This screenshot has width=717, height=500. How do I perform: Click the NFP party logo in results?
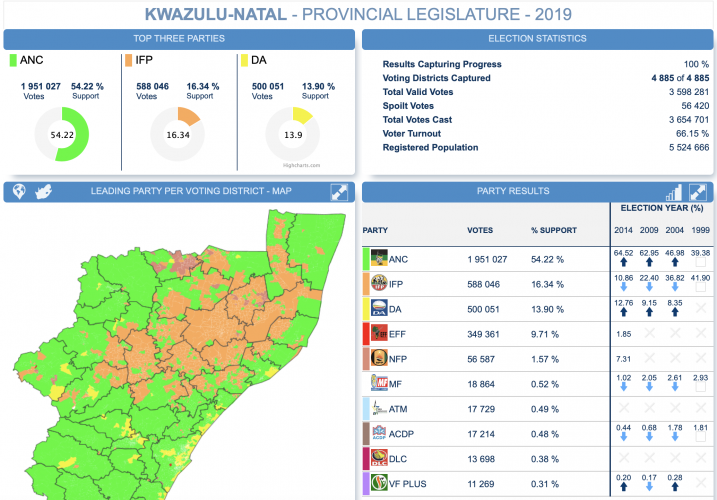pyautogui.click(x=380, y=358)
